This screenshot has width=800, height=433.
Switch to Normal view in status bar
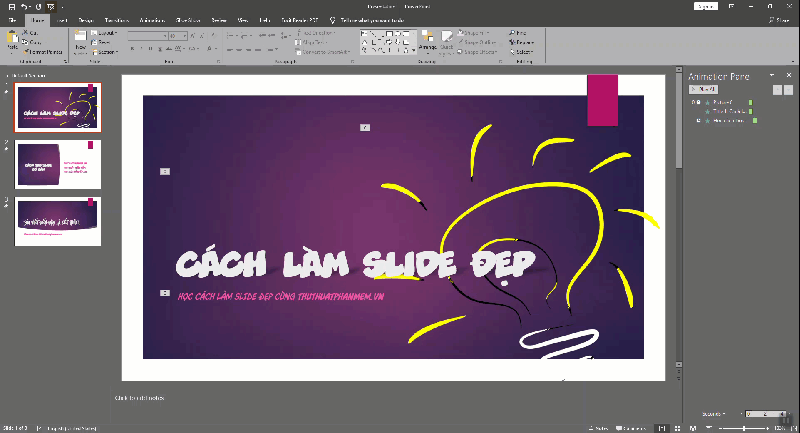[662, 428]
